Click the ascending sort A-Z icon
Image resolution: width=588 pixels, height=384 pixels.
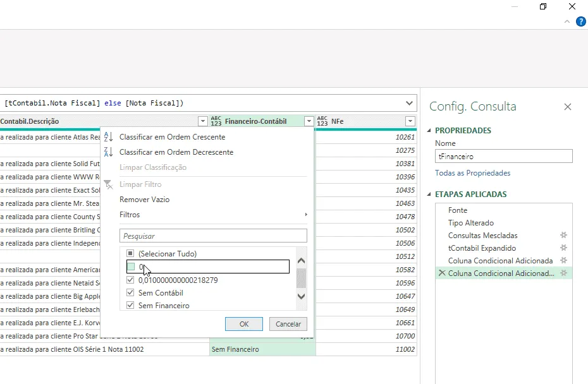108,137
